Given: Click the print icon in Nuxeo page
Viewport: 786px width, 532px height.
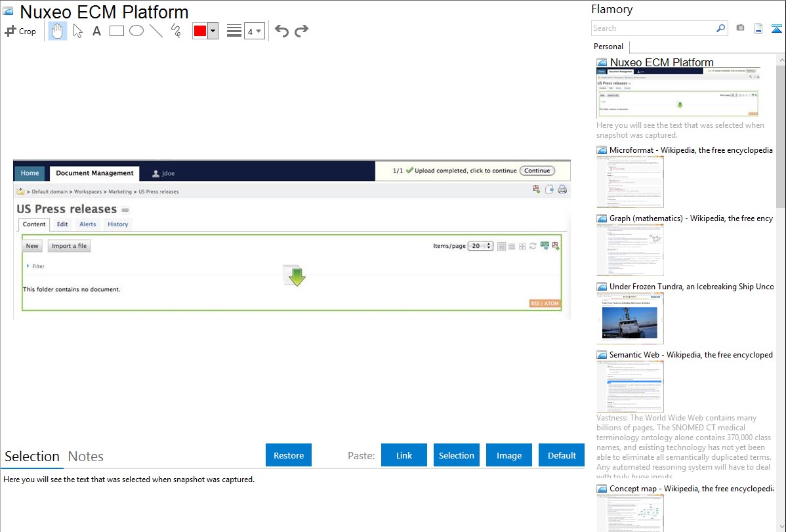Looking at the screenshot, I should (562, 189).
